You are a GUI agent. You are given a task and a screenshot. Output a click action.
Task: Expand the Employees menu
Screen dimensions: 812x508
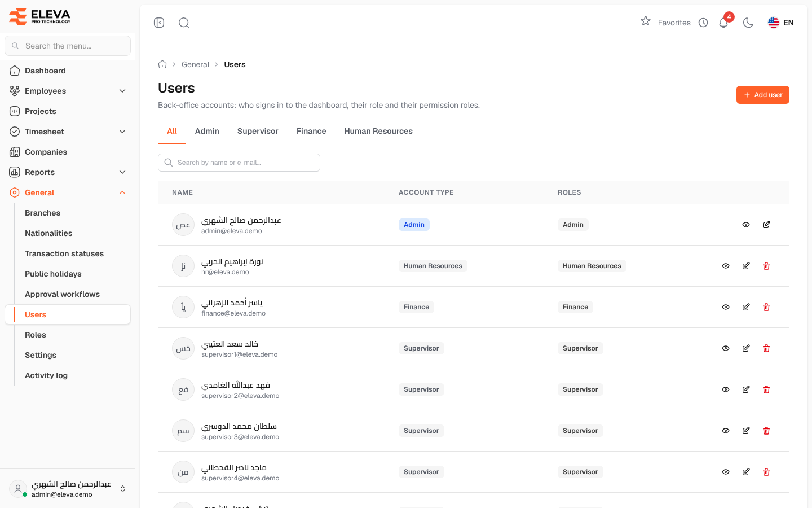[68, 91]
